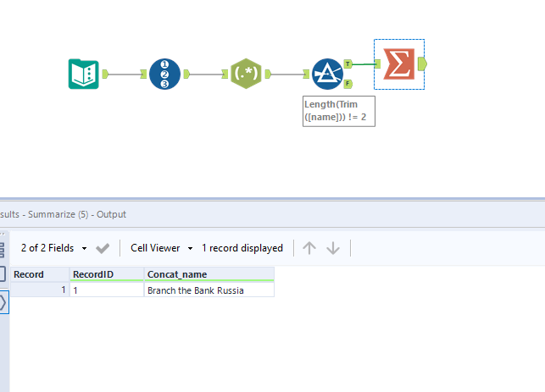Select the Text Input tool on canvas
The width and height of the screenshot is (545, 392).
tap(83, 74)
